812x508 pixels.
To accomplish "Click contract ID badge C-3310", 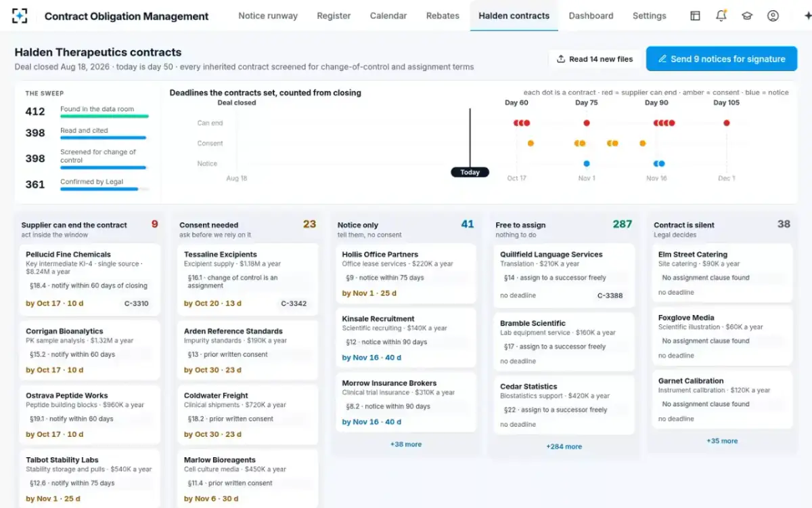I will (x=137, y=303).
